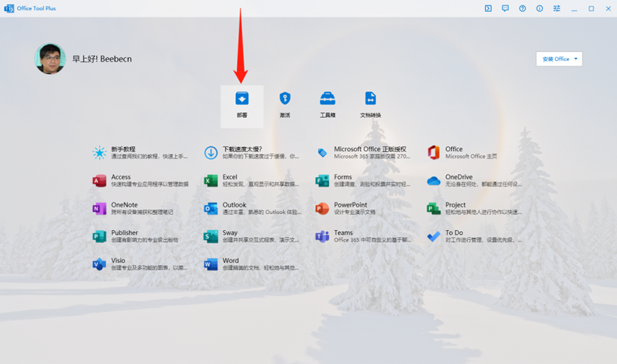Click the 下载速度太慢? download icon

pyautogui.click(x=211, y=152)
